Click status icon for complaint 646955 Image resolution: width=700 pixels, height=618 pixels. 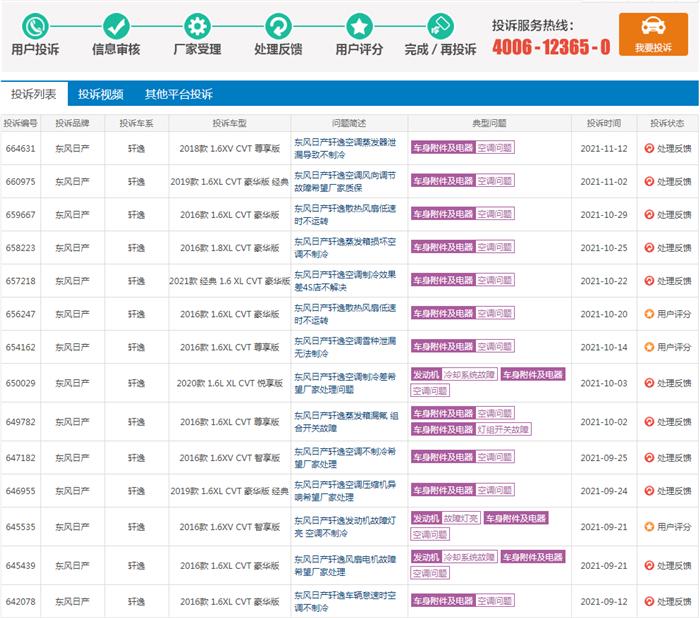pyautogui.click(x=649, y=491)
